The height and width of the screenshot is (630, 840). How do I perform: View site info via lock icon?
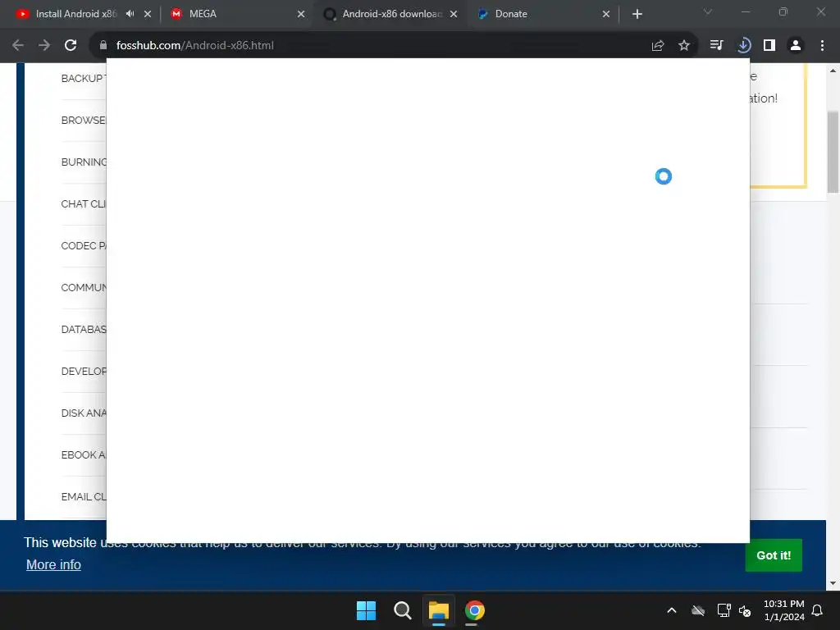(x=103, y=46)
